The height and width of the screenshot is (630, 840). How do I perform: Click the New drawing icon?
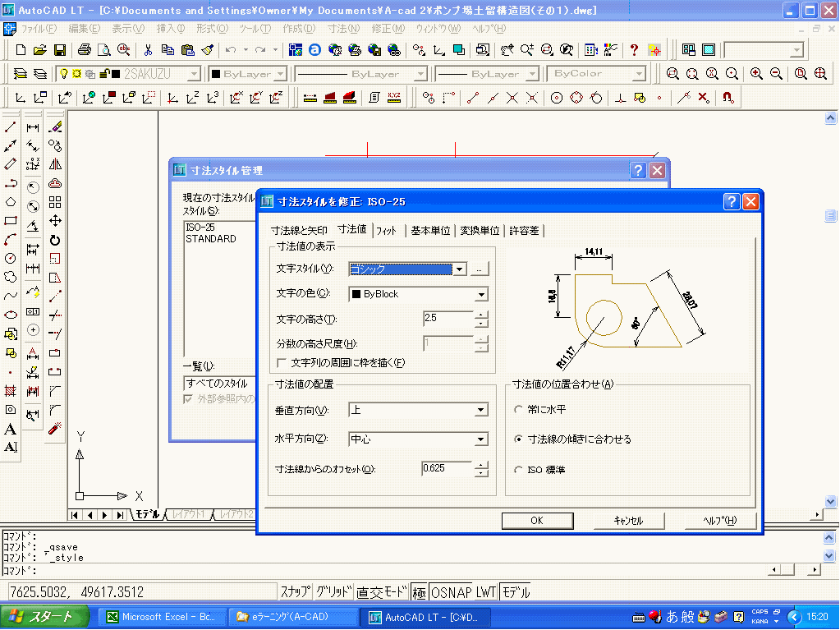[21, 50]
